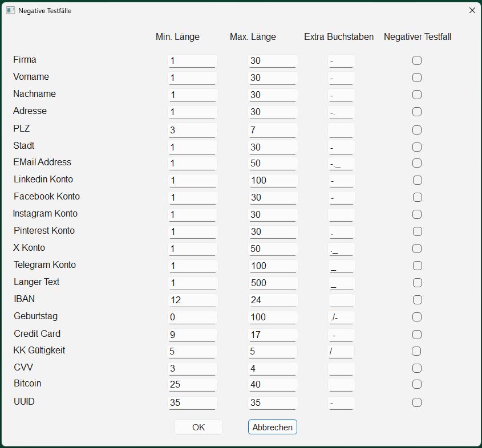
Task: Close the Negative Testfälle dialog
Action: tap(472, 10)
